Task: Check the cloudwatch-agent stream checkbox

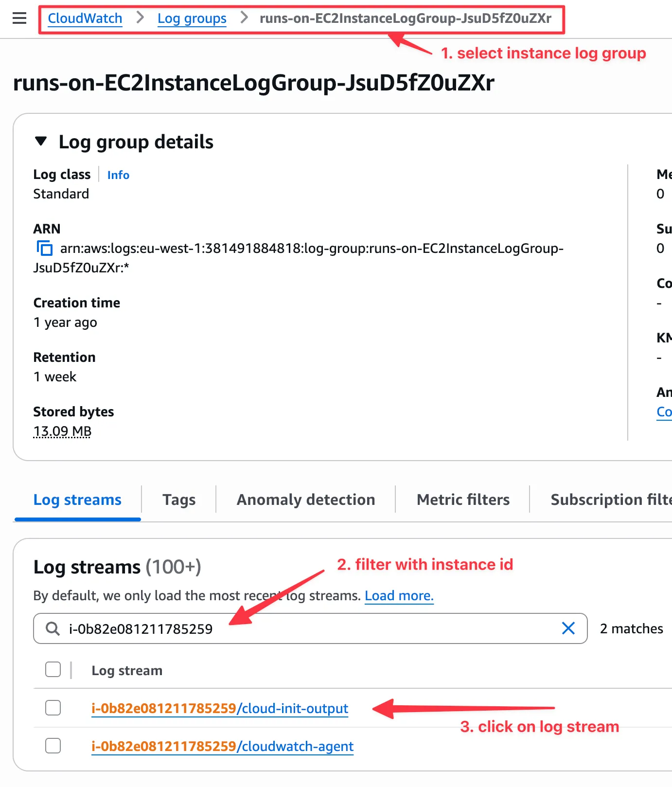Action: pyautogui.click(x=53, y=746)
